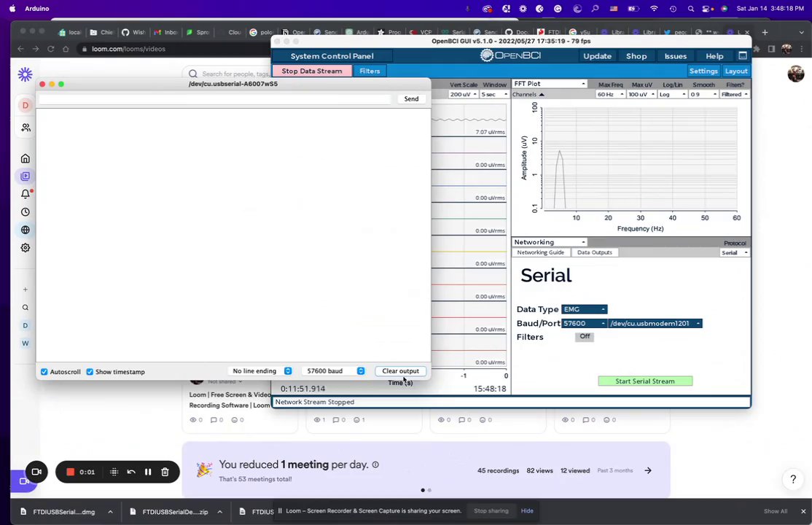
Task: Open the Apple menu
Action: 12,9
